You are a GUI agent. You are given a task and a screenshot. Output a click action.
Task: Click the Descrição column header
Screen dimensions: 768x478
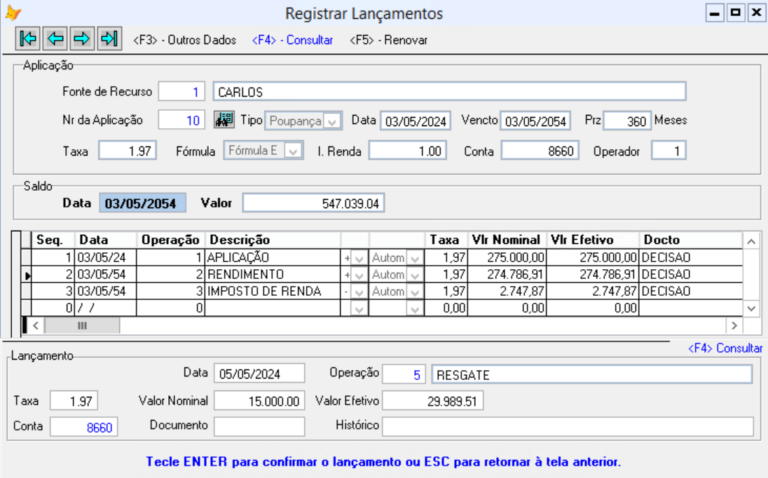(x=272, y=240)
